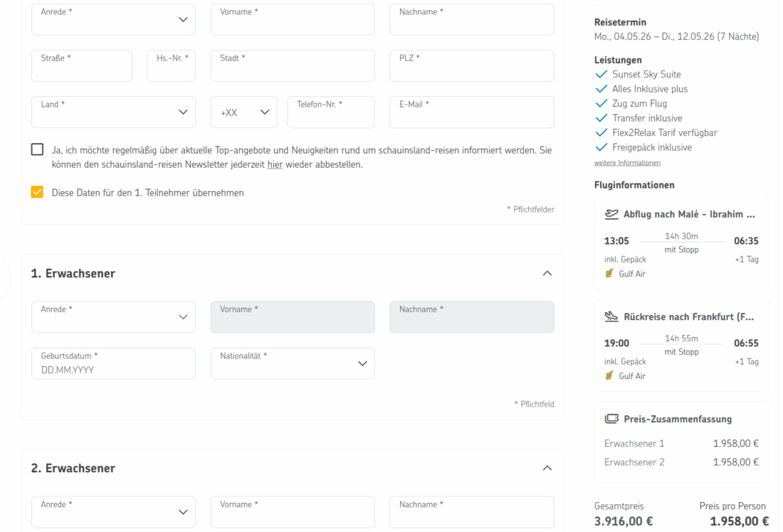Click the E-Mail input field
Viewport: 783px width, 532px height.
471,112
